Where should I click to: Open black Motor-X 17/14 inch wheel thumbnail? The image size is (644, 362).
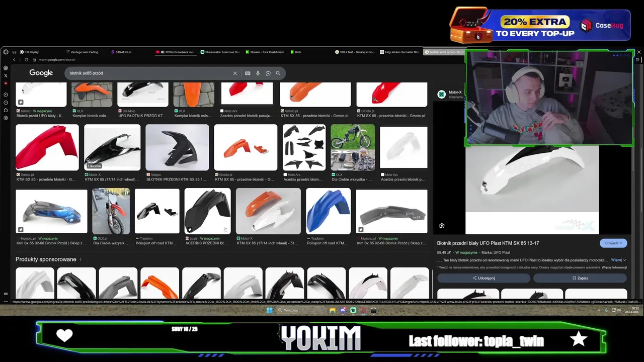click(112, 148)
